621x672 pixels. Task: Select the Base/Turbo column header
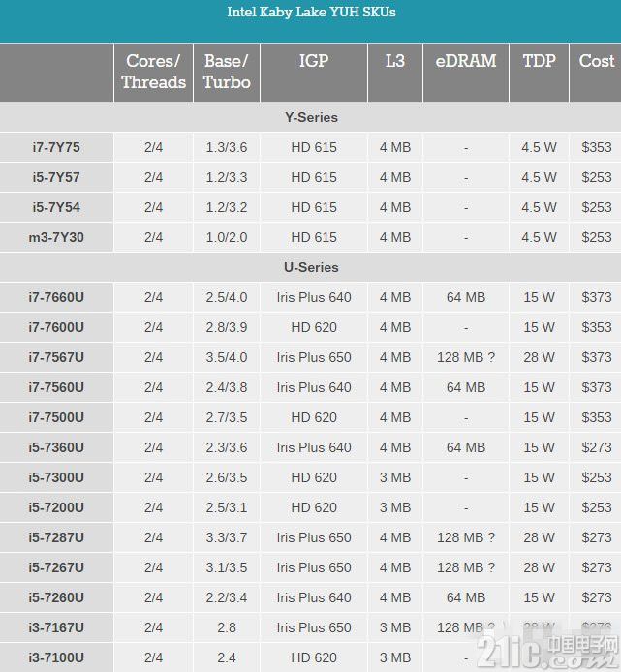227,72
